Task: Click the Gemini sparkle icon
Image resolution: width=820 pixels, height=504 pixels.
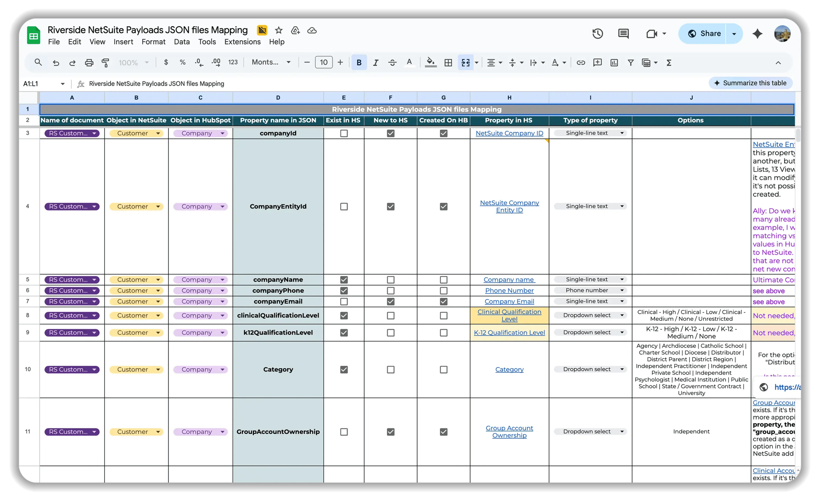Action: pyautogui.click(x=757, y=34)
